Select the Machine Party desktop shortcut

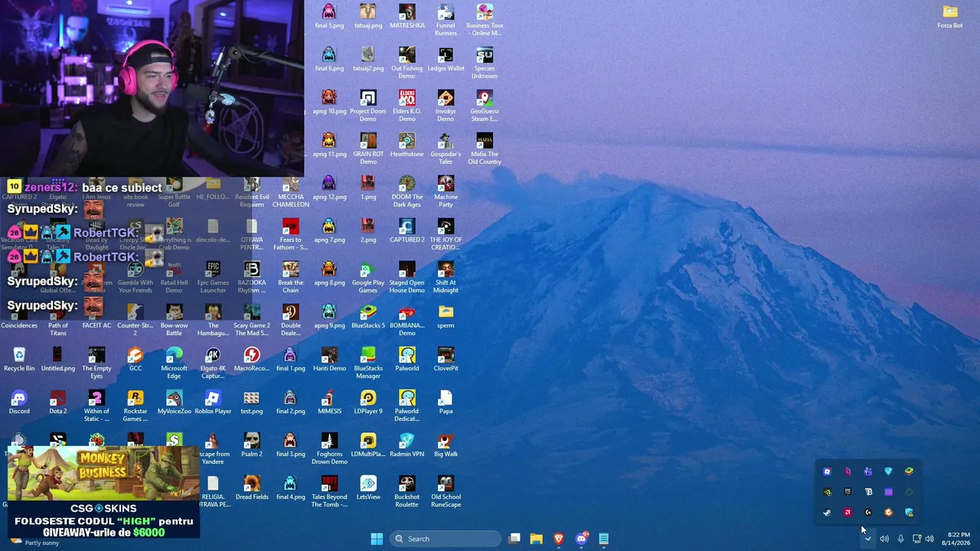coord(446,191)
